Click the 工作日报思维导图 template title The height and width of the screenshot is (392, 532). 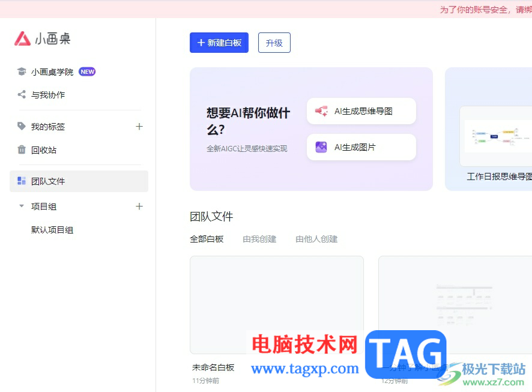[499, 176]
